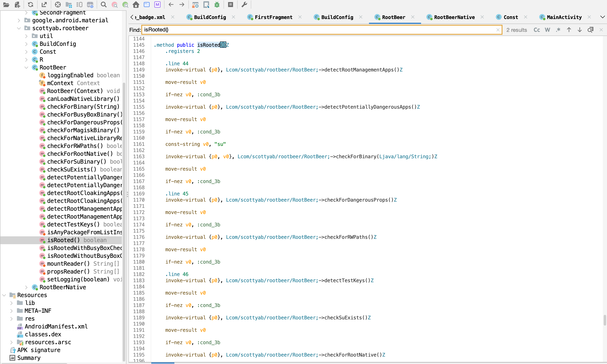Image resolution: width=607 pixels, height=364 pixels.
Task: Switch to the MainActivity tab
Action: 560,17
